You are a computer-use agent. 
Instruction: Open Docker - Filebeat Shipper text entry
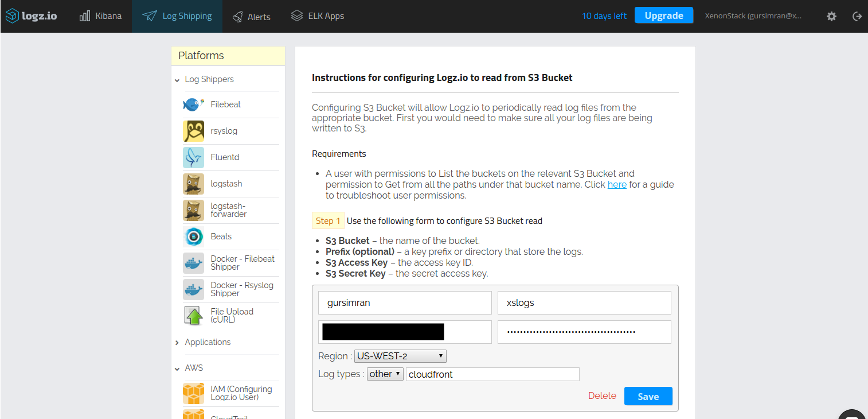pyautogui.click(x=243, y=263)
